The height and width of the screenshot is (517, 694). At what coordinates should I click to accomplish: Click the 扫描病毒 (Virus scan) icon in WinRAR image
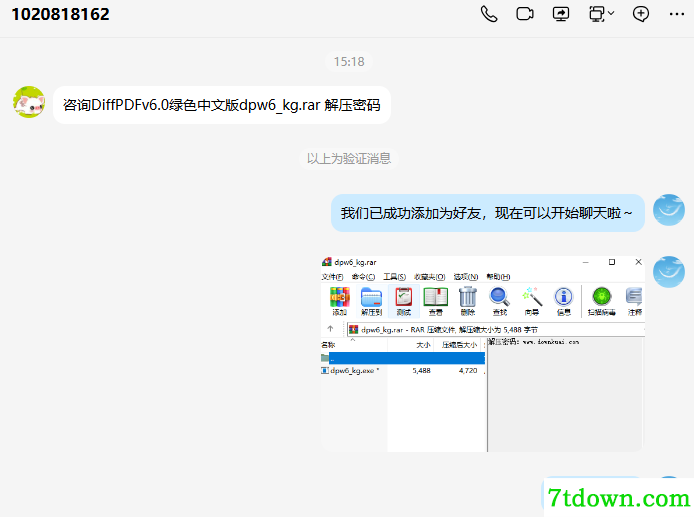601,301
